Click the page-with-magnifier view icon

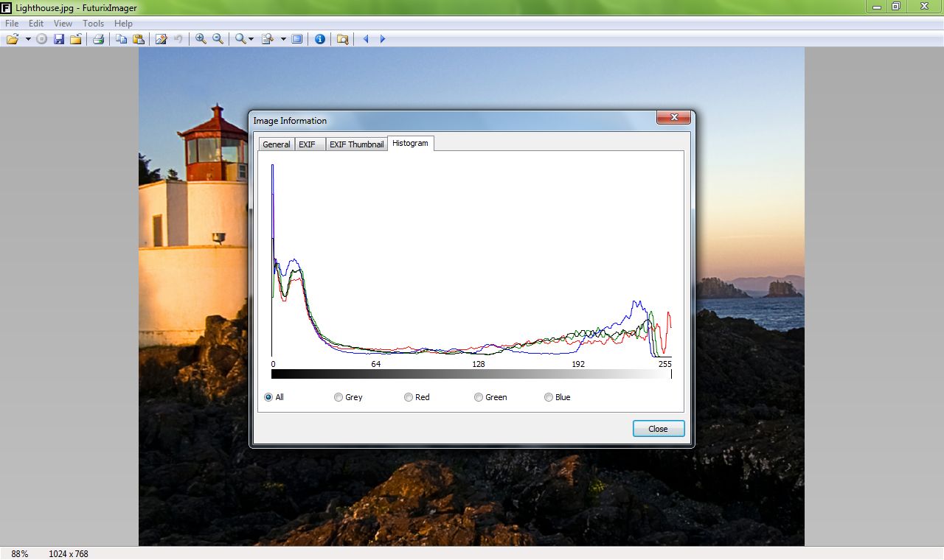click(268, 39)
